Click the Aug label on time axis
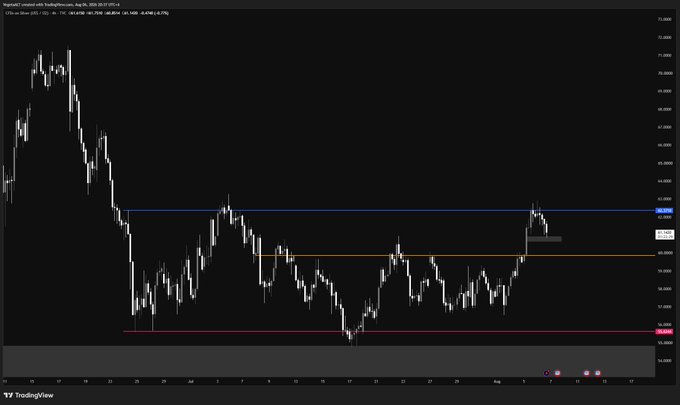 497,382
